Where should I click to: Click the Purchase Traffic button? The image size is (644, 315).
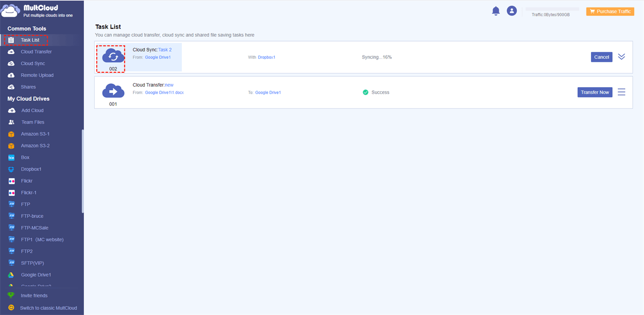click(610, 11)
